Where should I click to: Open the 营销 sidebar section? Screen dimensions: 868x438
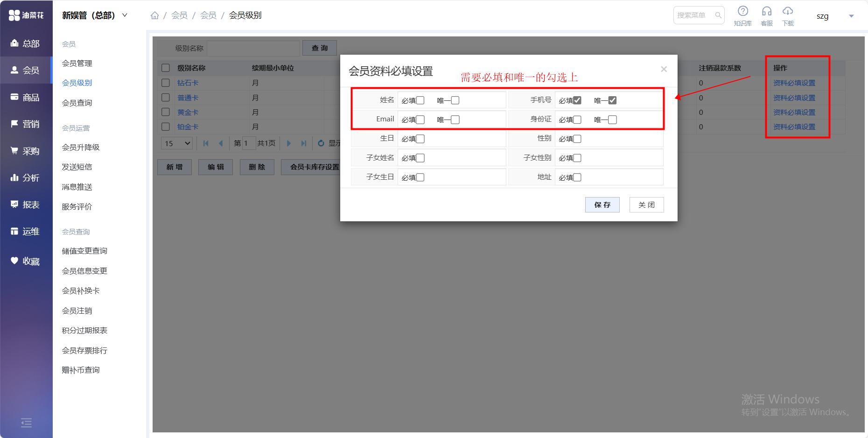[26, 124]
